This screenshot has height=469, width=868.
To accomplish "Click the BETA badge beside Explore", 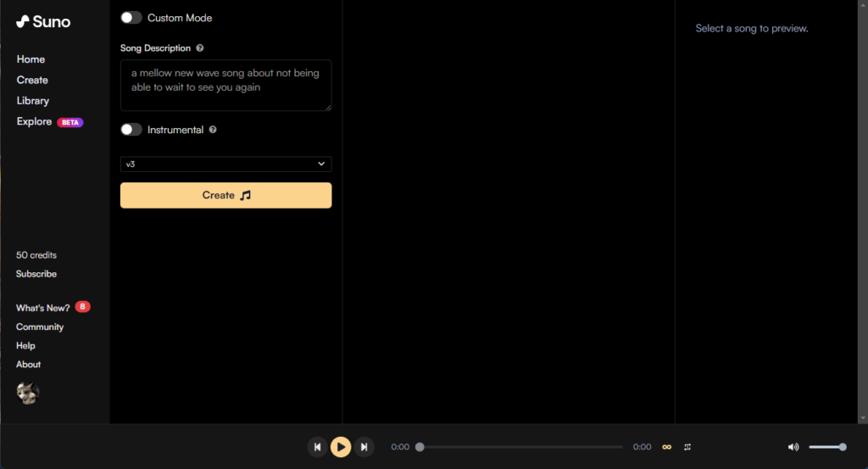I will point(70,122).
